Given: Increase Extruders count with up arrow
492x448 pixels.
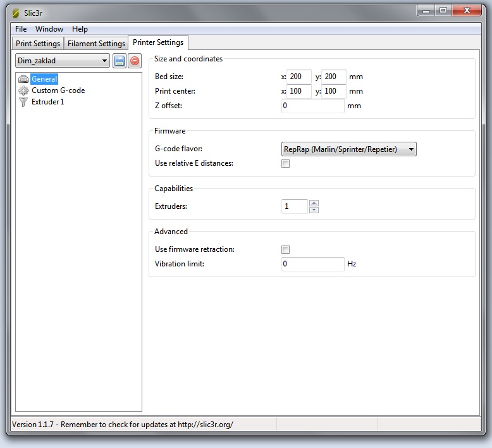Looking at the screenshot, I should pos(314,203).
